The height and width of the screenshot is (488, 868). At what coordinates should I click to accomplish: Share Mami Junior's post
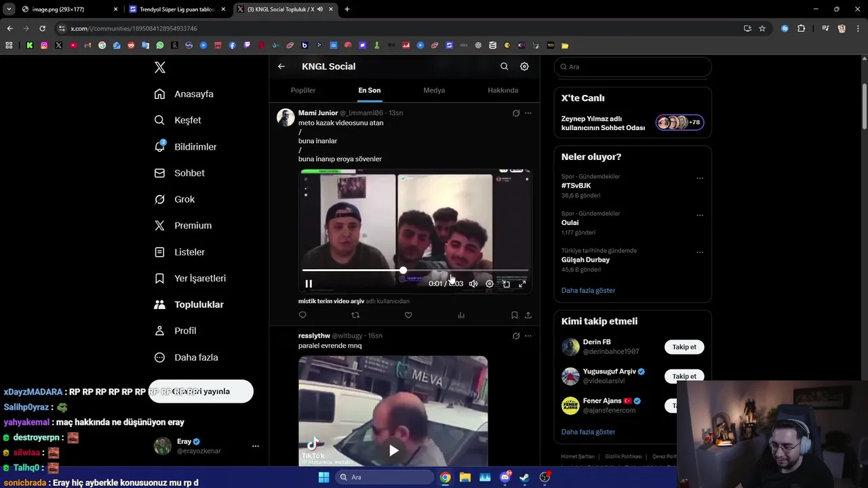pos(528,315)
